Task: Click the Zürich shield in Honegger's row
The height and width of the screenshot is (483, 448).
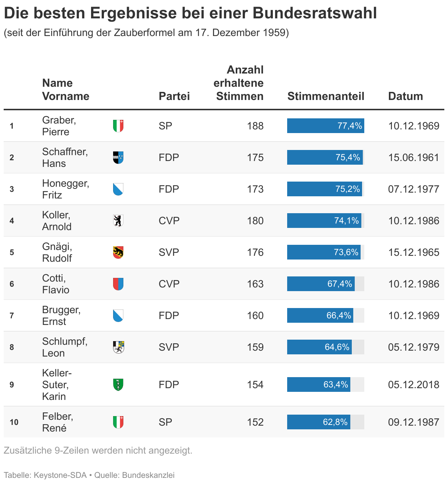Action: click(x=118, y=189)
